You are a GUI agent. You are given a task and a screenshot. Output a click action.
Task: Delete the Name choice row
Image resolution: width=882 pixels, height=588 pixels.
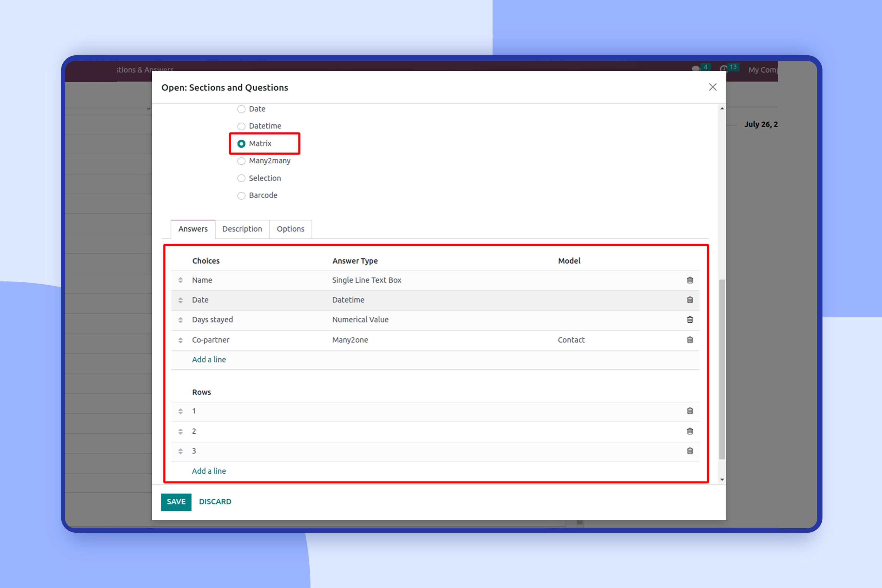[690, 280]
